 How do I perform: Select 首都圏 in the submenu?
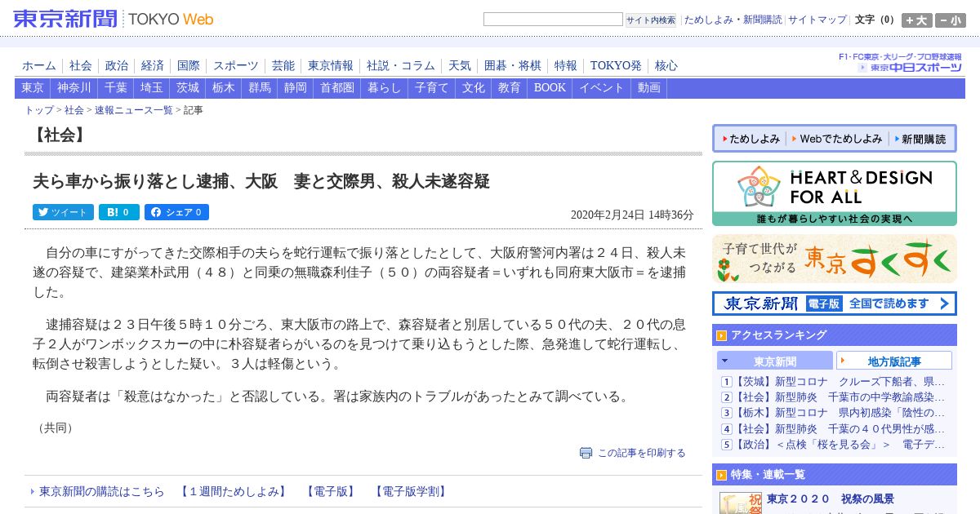point(337,88)
